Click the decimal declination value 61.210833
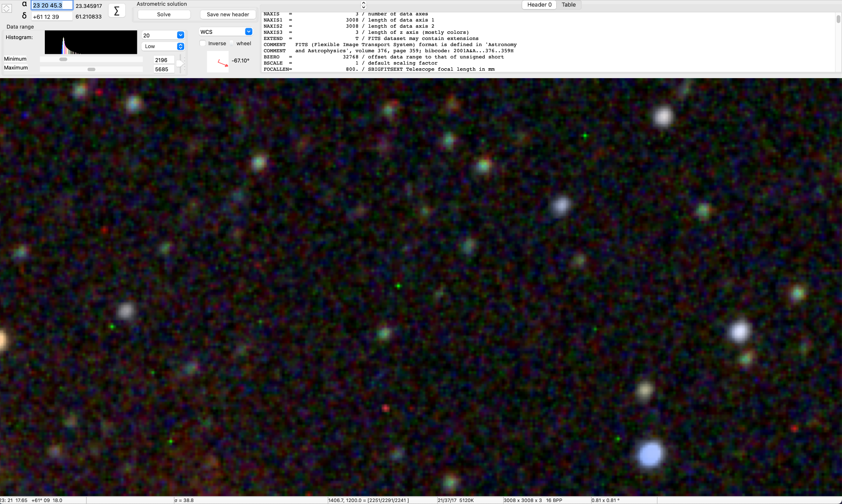 [x=89, y=17]
